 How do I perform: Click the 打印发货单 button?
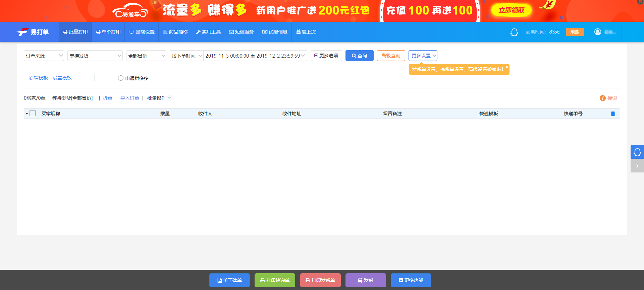pyautogui.click(x=320, y=280)
